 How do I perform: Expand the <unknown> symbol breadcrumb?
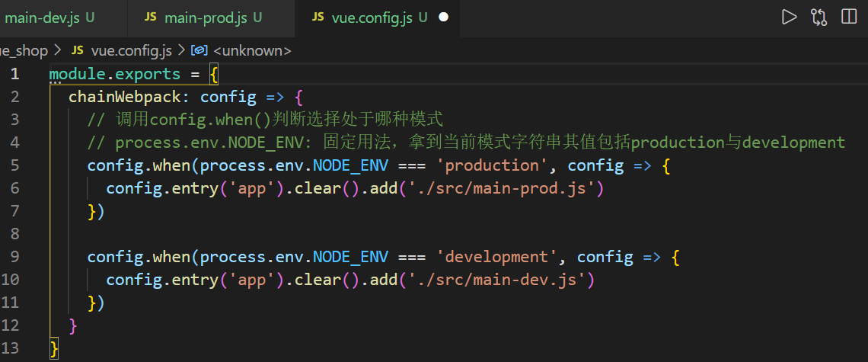(252, 50)
